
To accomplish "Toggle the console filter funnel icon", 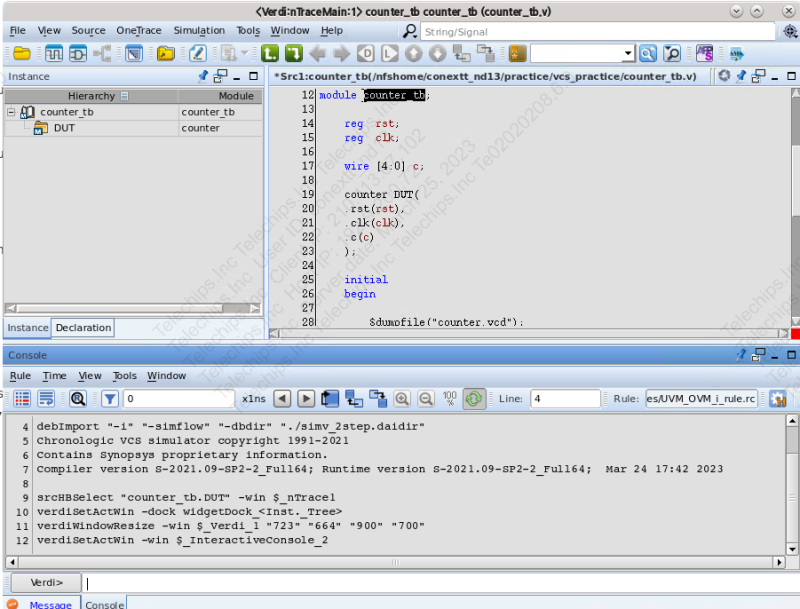I will [x=110, y=398].
